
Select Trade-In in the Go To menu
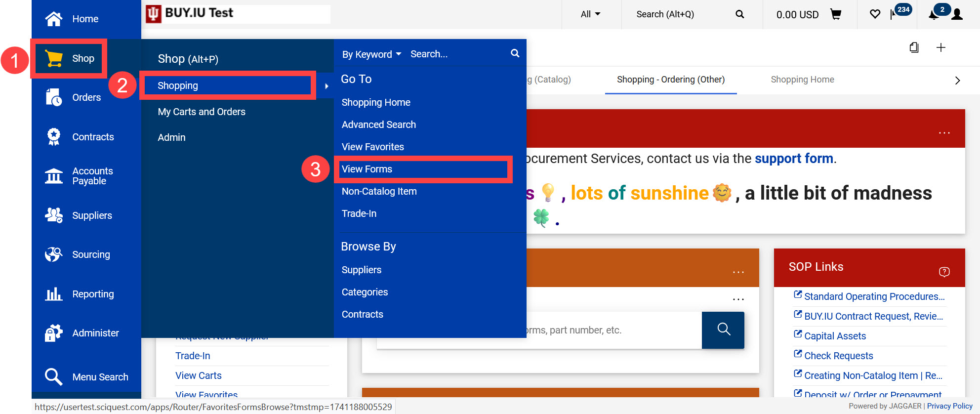pyautogui.click(x=359, y=213)
